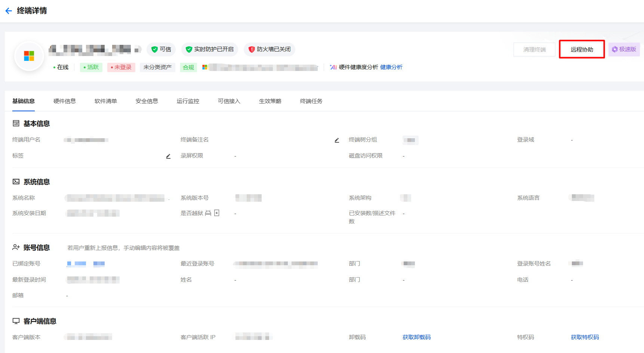Open the 硬件信息 tab

pos(65,101)
